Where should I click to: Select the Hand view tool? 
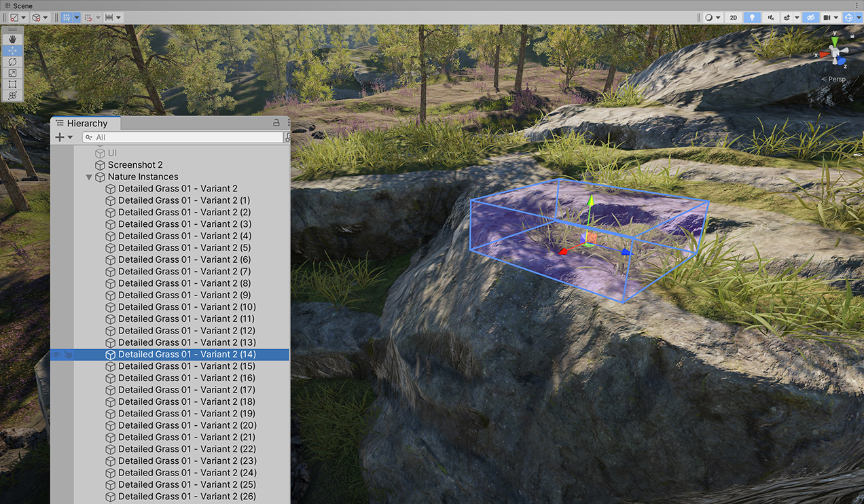point(13,39)
